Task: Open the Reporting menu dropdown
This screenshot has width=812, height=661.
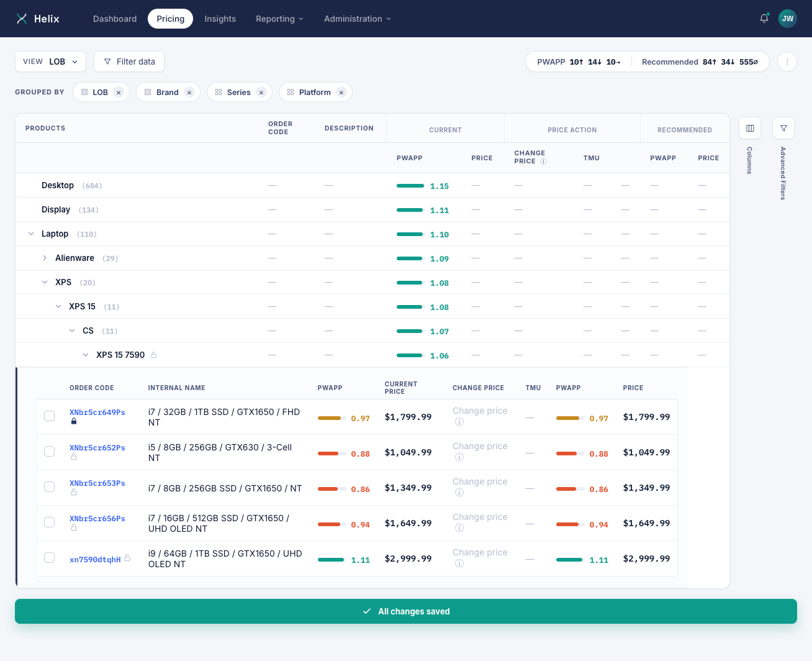Action: point(279,19)
